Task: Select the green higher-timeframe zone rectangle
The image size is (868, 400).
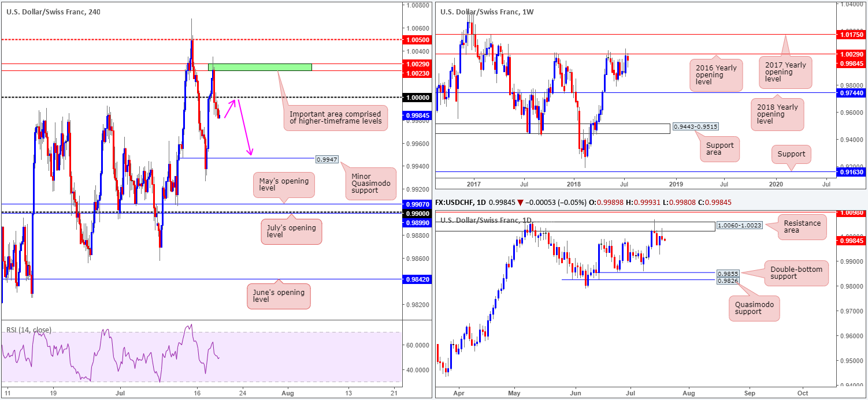Action: (x=259, y=67)
